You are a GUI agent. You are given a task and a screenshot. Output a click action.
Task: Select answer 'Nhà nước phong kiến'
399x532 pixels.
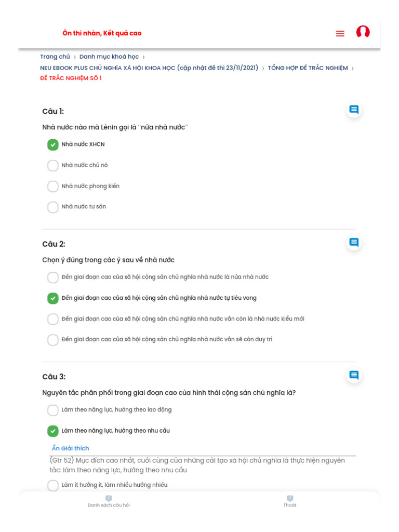pyautogui.click(x=53, y=187)
